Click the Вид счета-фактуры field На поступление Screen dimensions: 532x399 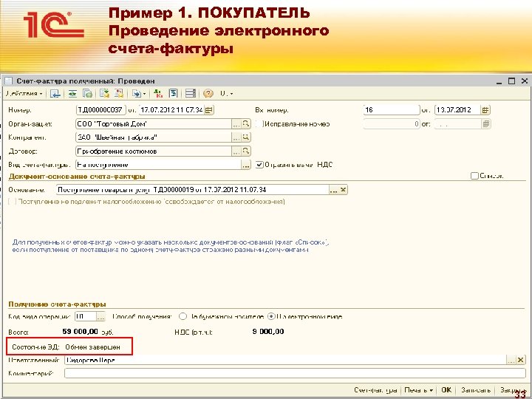[158, 165]
